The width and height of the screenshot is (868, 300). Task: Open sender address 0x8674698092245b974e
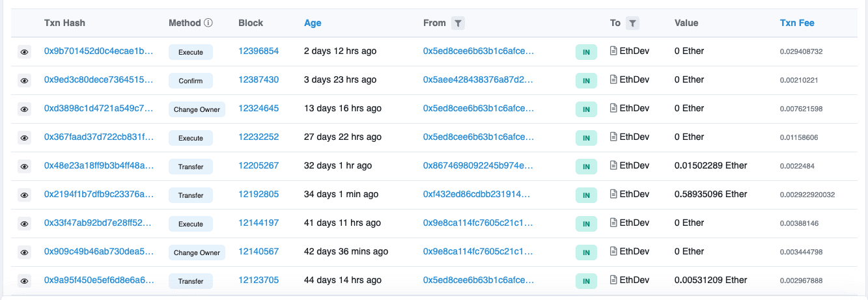479,165
